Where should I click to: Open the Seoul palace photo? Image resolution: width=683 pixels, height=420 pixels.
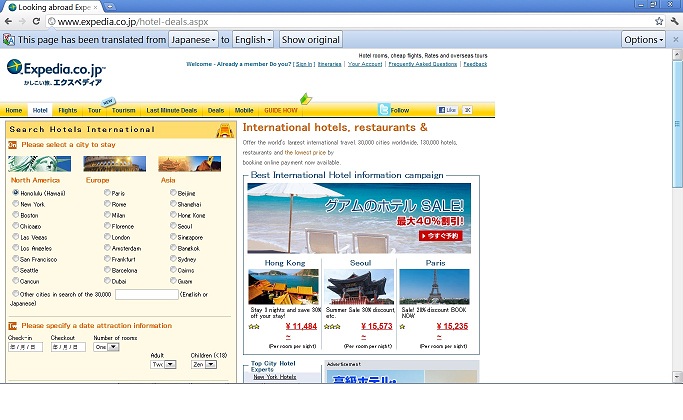tap(359, 287)
